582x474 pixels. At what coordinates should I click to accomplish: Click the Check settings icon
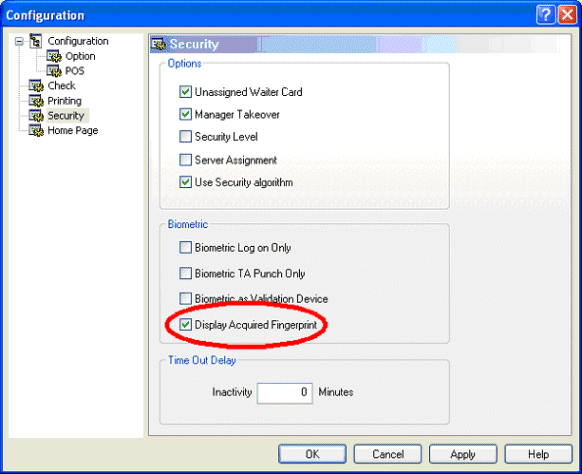(36, 86)
